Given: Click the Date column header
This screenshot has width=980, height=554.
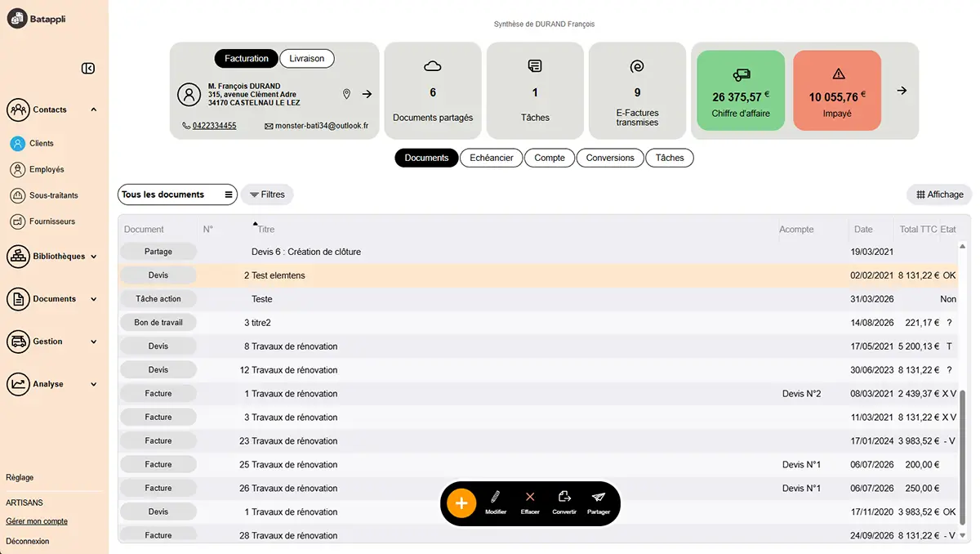Looking at the screenshot, I should [x=863, y=230].
